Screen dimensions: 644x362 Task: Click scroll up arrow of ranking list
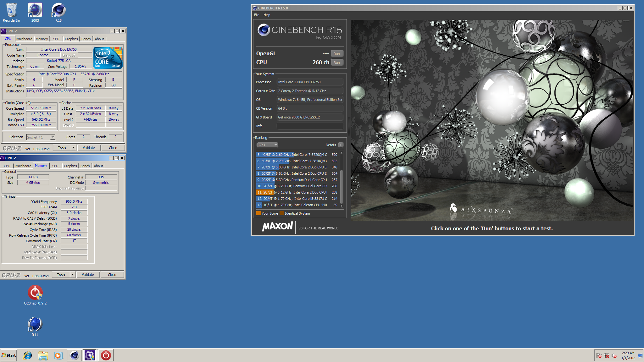click(341, 153)
